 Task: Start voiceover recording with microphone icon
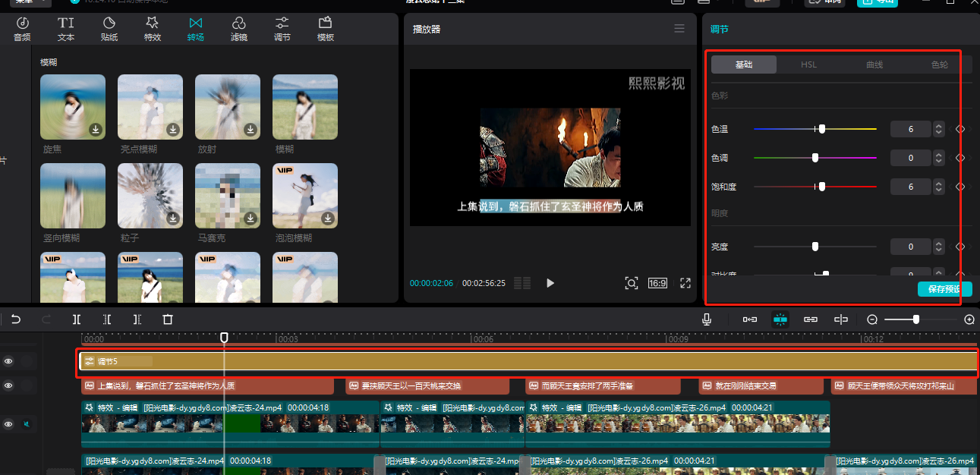[x=707, y=319]
